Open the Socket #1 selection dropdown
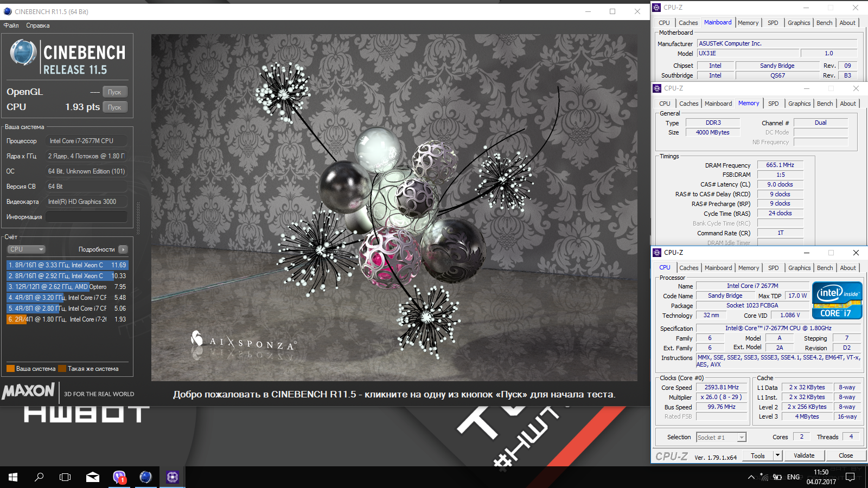Image resolution: width=868 pixels, height=488 pixels. (721, 437)
